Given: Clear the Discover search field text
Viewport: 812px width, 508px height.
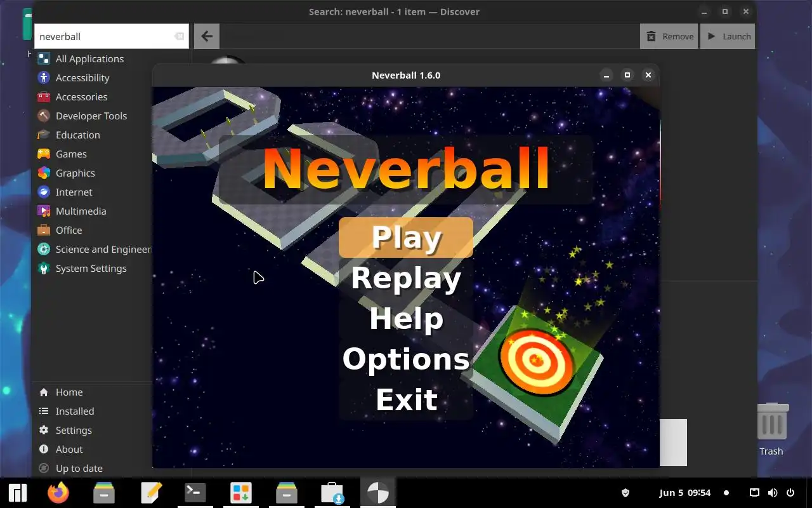Looking at the screenshot, I should click(x=179, y=36).
